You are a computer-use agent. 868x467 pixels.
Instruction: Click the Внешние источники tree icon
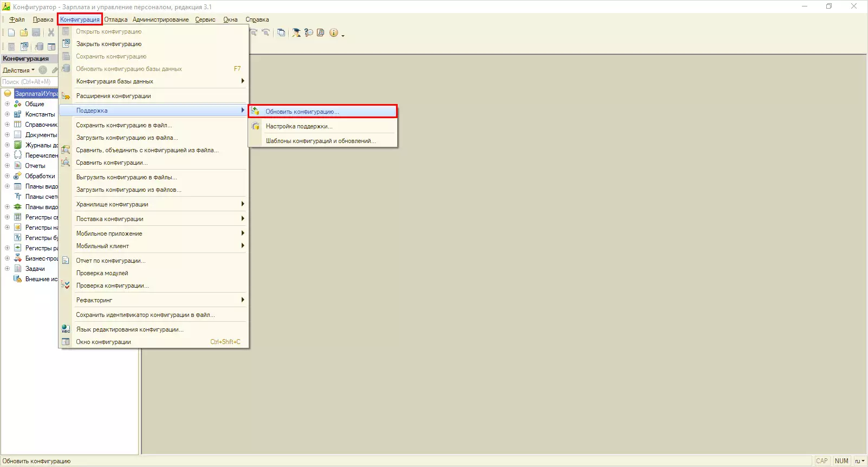[x=18, y=279]
